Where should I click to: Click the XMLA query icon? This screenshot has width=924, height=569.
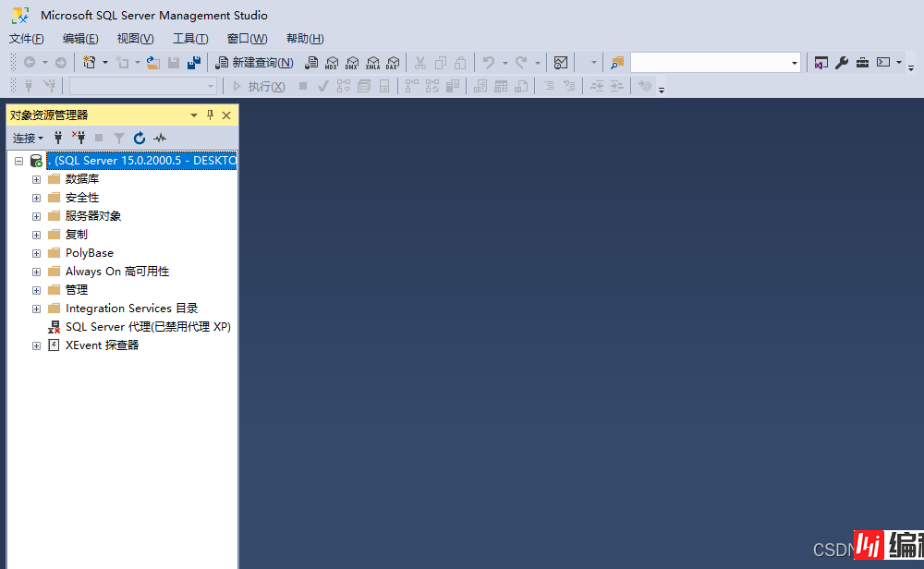pos(372,63)
